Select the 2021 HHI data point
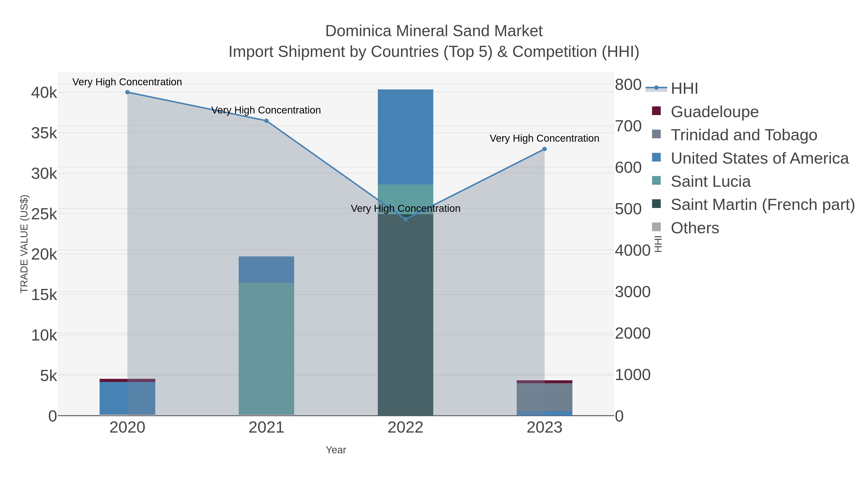 click(266, 121)
